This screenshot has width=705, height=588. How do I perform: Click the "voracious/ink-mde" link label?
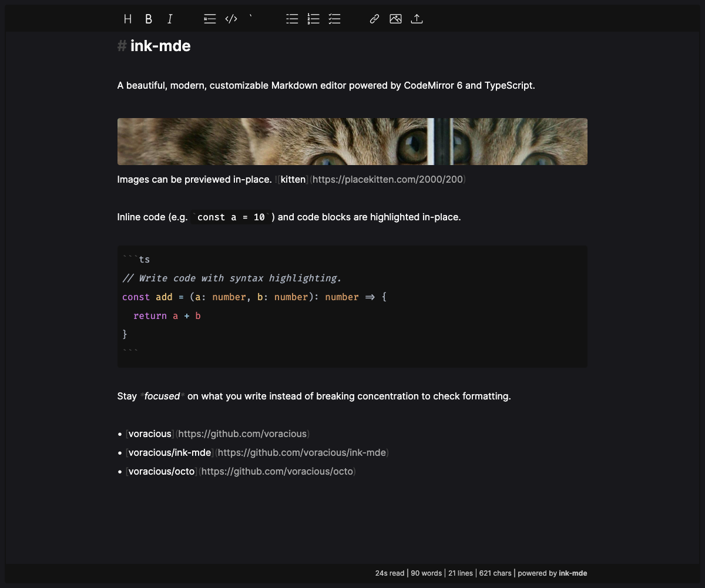pyautogui.click(x=170, y=453)
